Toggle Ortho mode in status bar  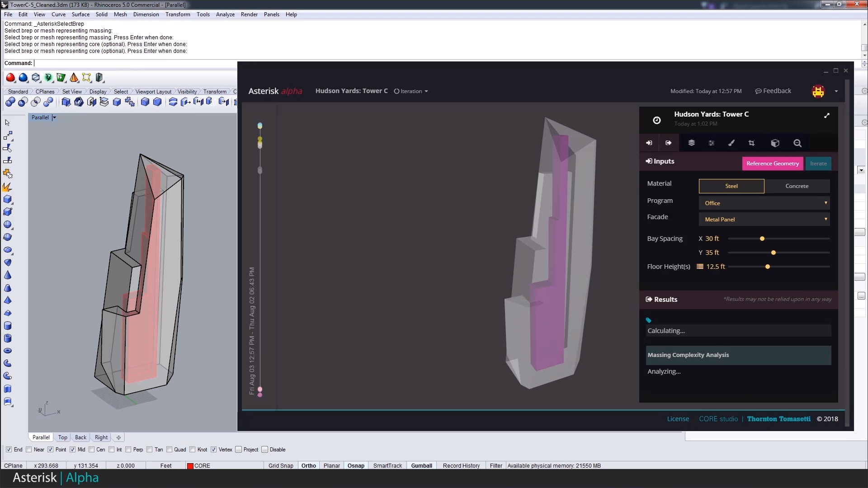(309, 466)
